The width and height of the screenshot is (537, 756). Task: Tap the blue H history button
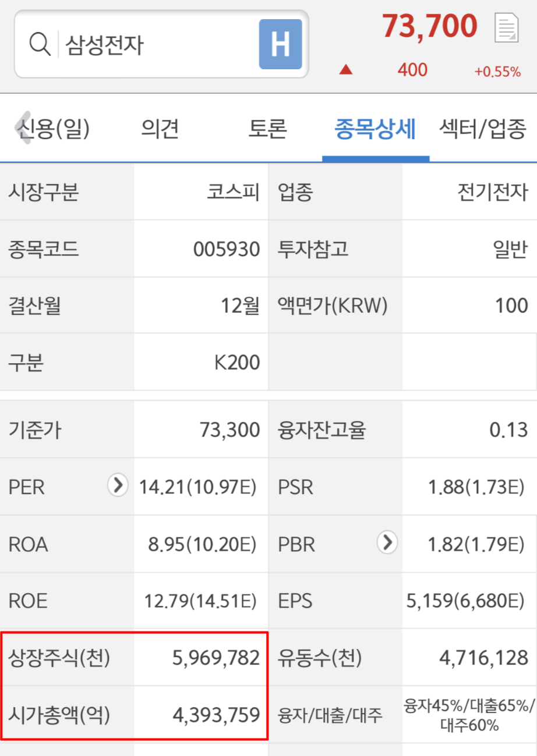(x=281, y=44)
